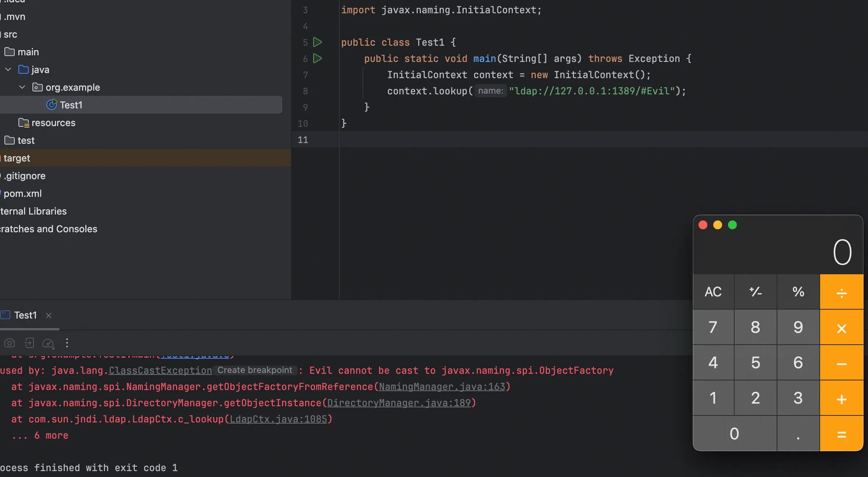This screenshot has height=477, width=868.
Task: Open the three-dot more options menu
Action: [x=67, y=343]
